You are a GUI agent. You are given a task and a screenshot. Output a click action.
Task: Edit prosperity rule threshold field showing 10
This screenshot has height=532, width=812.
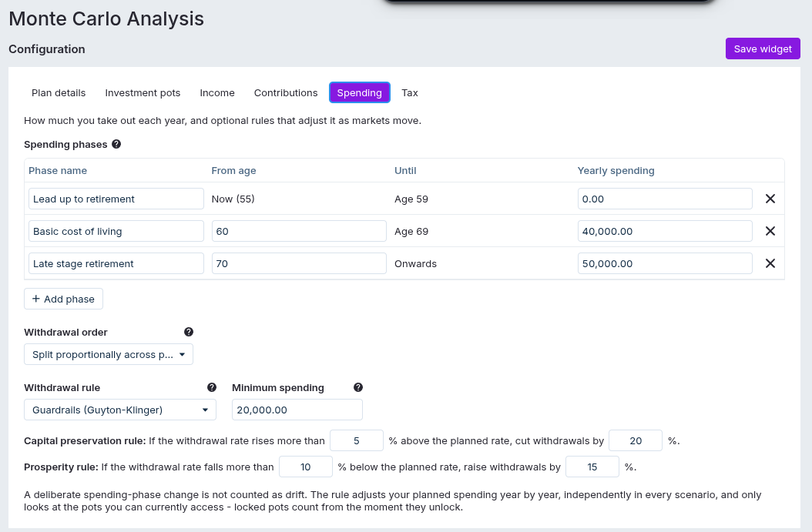(306, 467)
